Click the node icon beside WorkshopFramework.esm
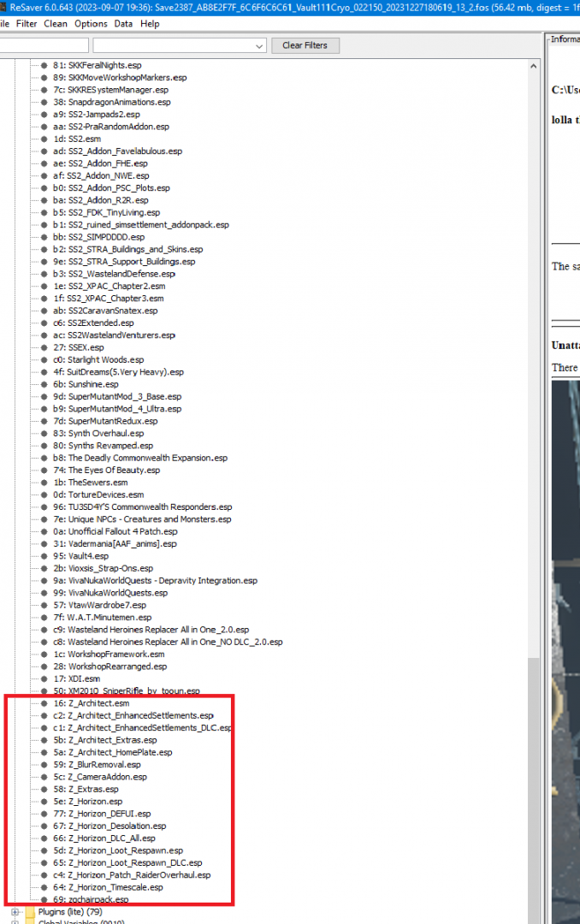Image resolution: width=580 pixels, height=924 pixels. [44, 654]
